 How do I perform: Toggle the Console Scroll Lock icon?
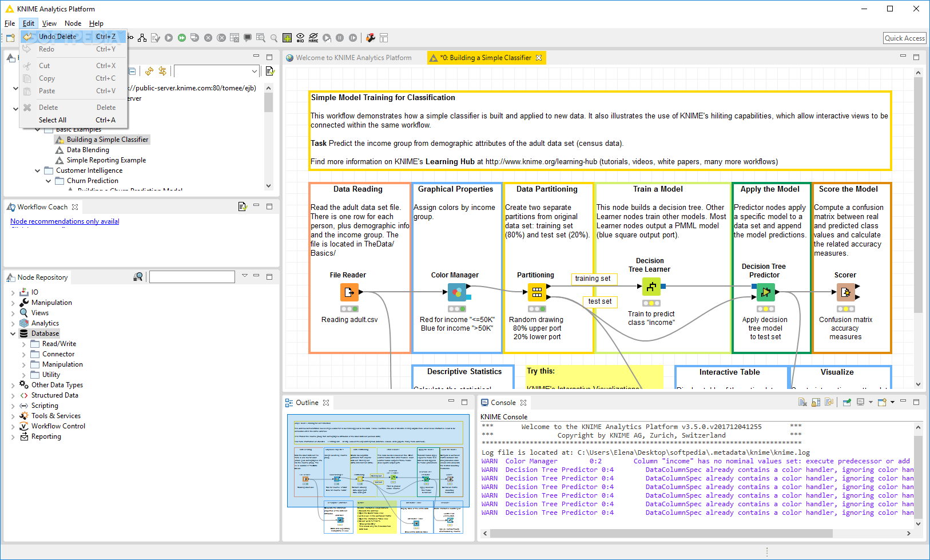pyautogui.click(x=816, y=402)
